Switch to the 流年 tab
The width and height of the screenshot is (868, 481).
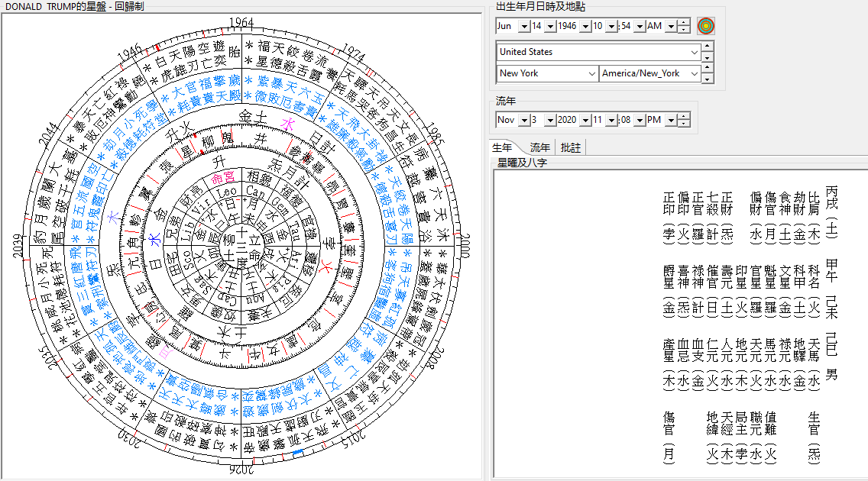539,147
